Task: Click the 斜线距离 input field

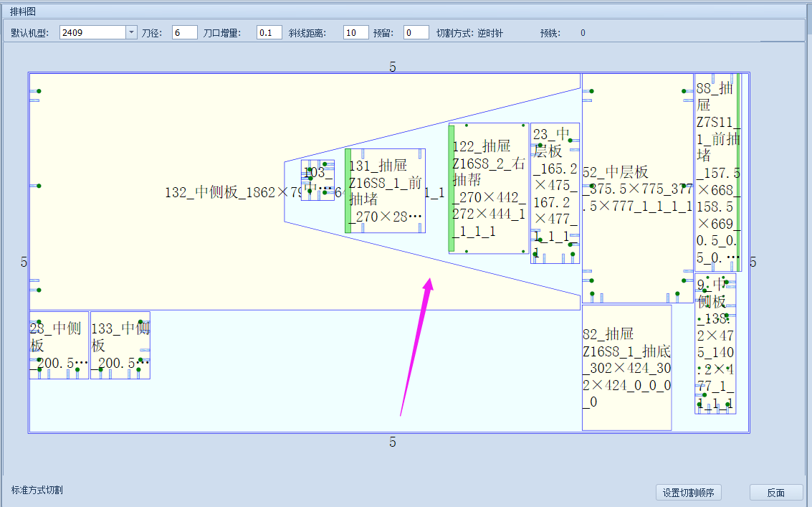Action: 355,33
